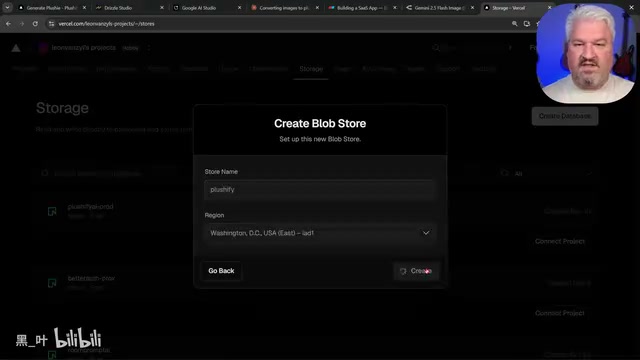This screenshot has height=360, width=640.
Task: Close the Building a SaaS App browser tab
Action: (x=395, y=8)
